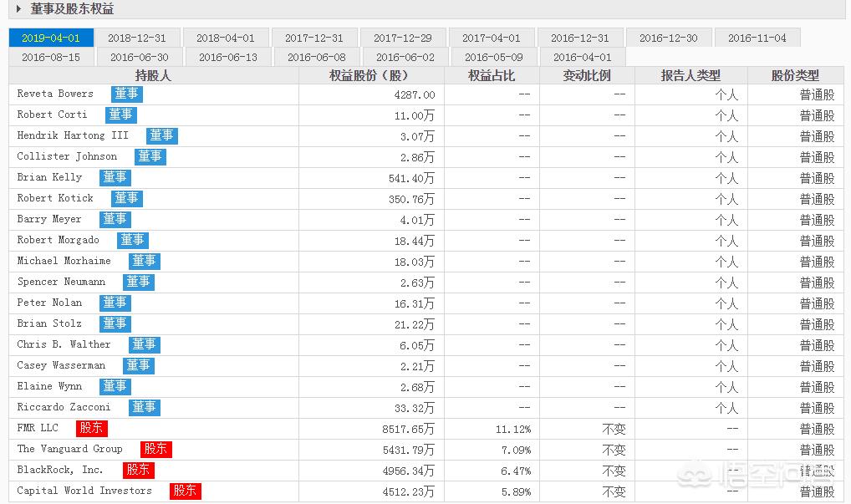Click the 董事 badge beside Hendrik Hartong III

161,135
